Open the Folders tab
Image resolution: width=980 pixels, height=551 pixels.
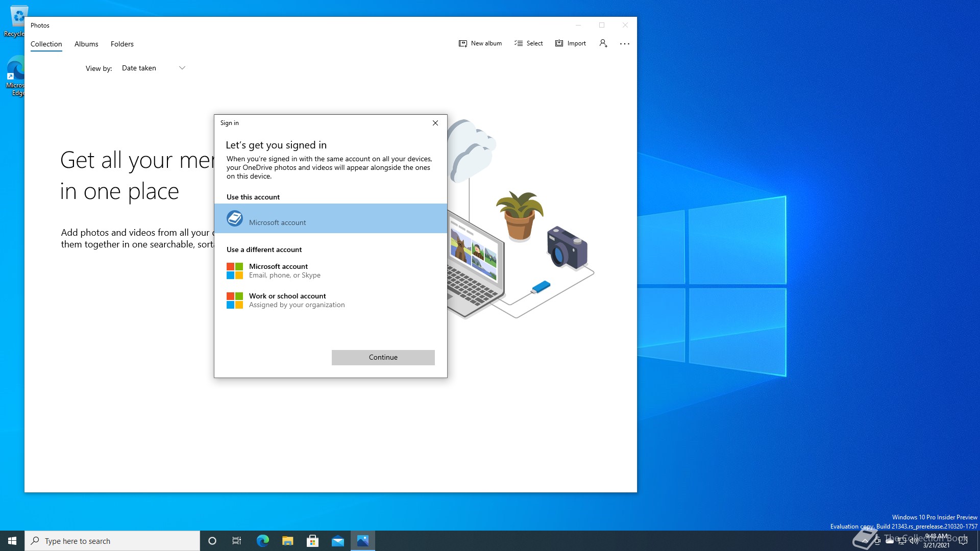coord(122,44)
